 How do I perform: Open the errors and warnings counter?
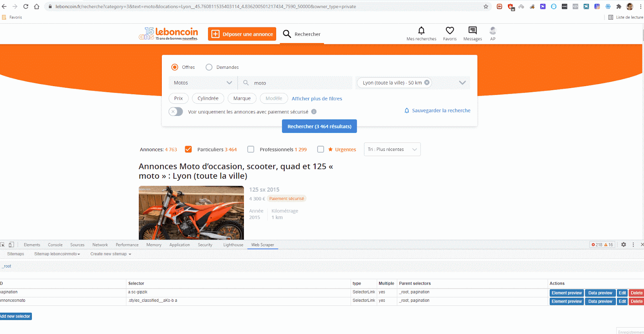(x=602, y=245)
